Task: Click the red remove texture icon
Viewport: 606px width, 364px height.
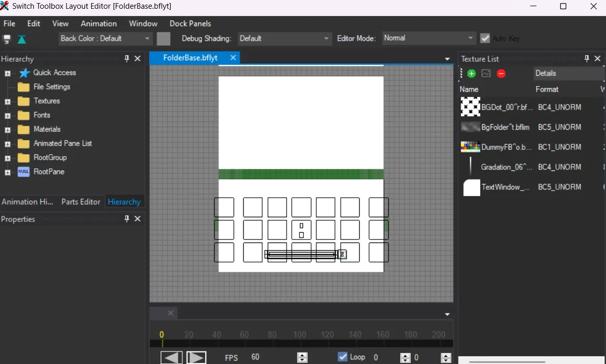Action: point(501,74)
